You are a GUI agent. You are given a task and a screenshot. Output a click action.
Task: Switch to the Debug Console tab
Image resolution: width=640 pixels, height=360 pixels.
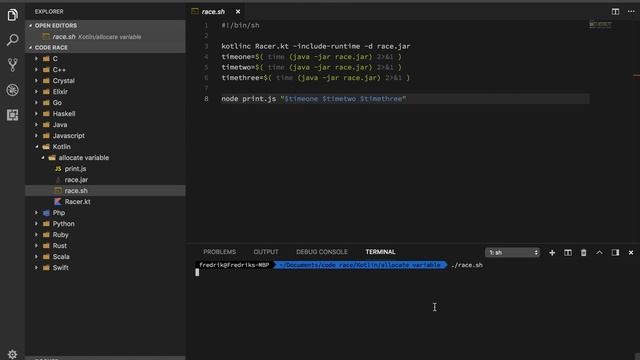click(x=322, y=252)
